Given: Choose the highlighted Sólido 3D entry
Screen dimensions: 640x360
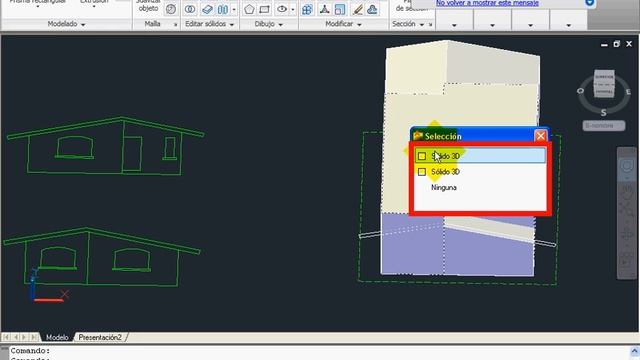Looking at the screenshot, I should click(x=480, y=156).
